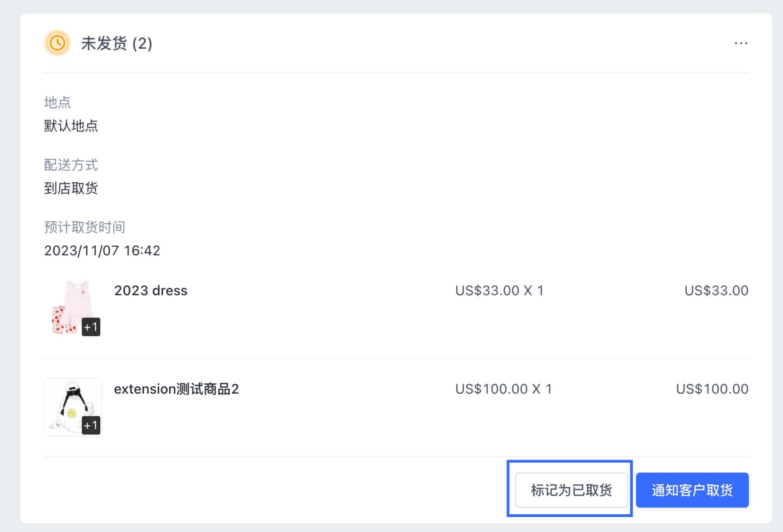
Task: Click the extension测试商品2 line total US$100.00
Action: [712, 389]
